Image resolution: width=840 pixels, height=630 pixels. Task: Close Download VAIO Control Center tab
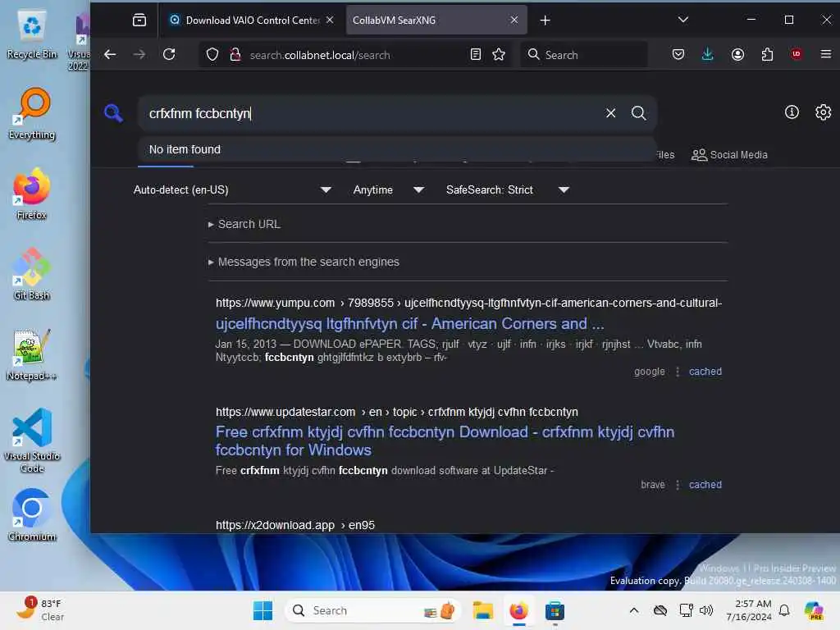[330, 20]
